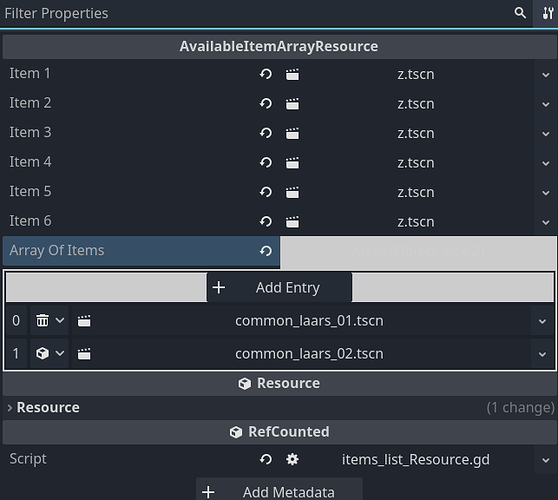The image size is (558, 500).
Task: Click the scene clapperboard icon for Item 2
Action: (292, 104)
